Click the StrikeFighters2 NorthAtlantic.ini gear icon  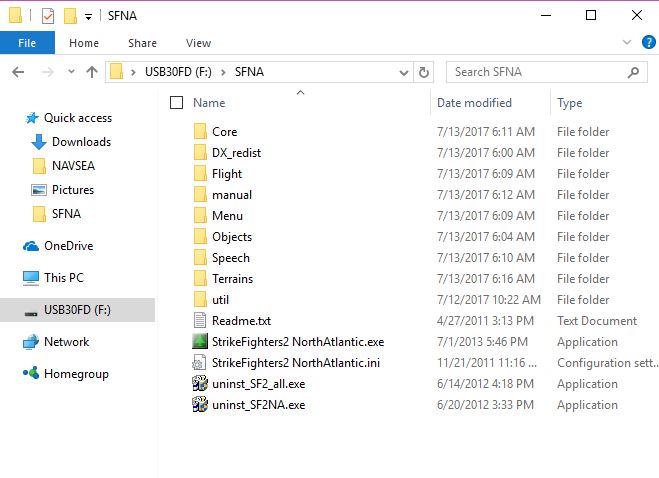click(x=199, y=362)
